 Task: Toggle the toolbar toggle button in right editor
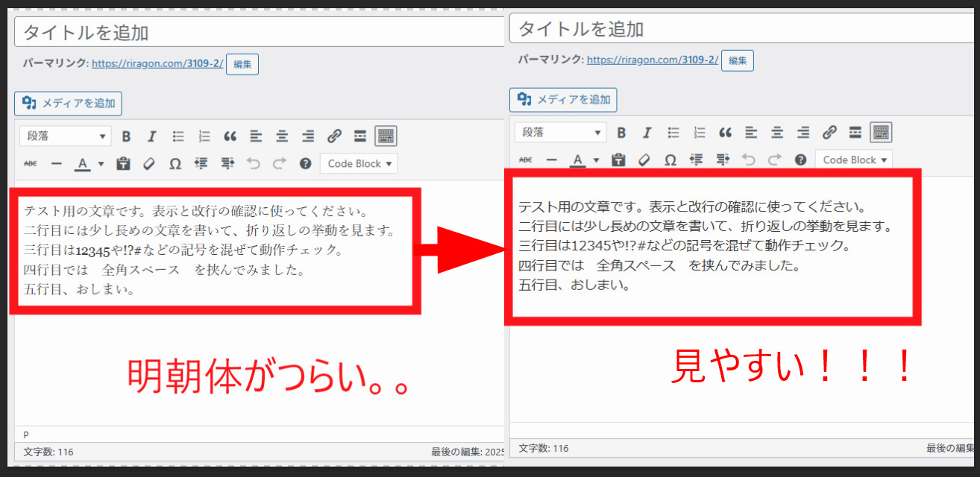(881, 133)
